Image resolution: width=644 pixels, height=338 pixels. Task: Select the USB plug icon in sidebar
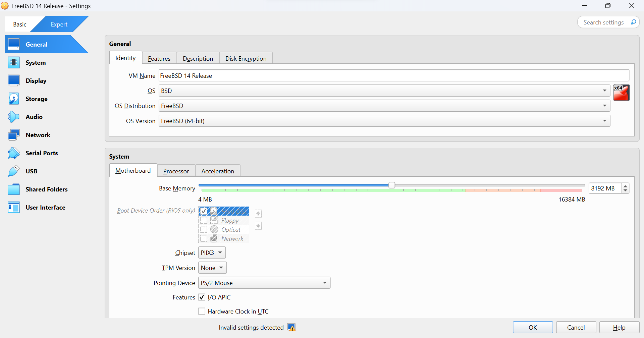(x=14, y=171)
